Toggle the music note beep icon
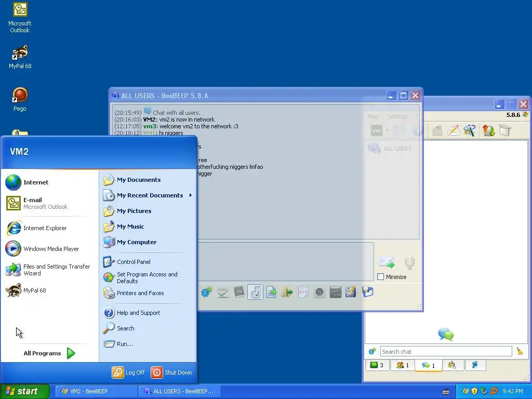The height and width of the screenshot is (399, 532). click(x=255, y=292)
